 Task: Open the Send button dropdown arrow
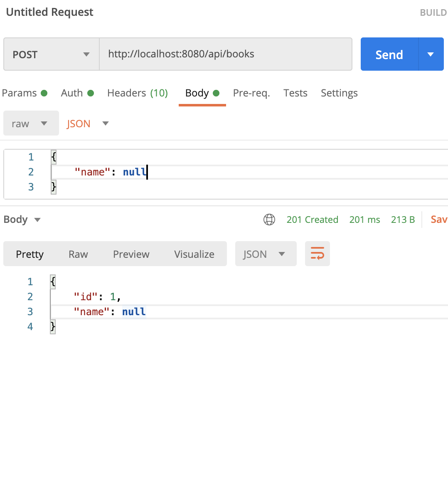point(431,54)
